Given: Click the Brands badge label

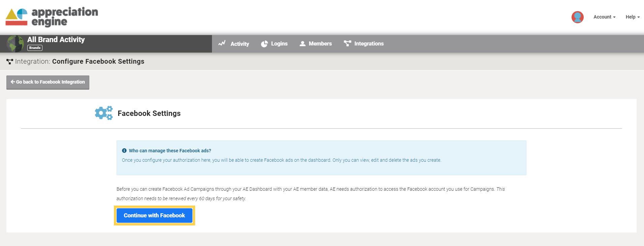Looking at the screenshot, I should click(x=35, y=48).
